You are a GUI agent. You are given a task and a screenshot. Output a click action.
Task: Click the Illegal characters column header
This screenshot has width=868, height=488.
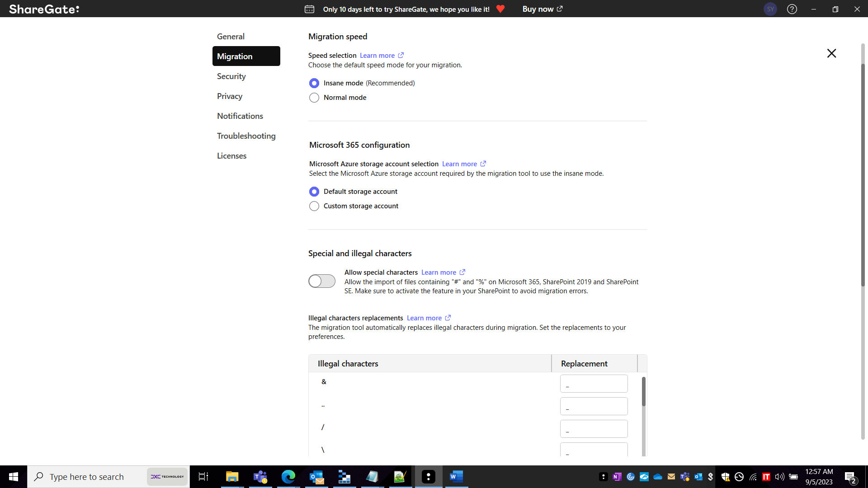[x=430, y=363]
